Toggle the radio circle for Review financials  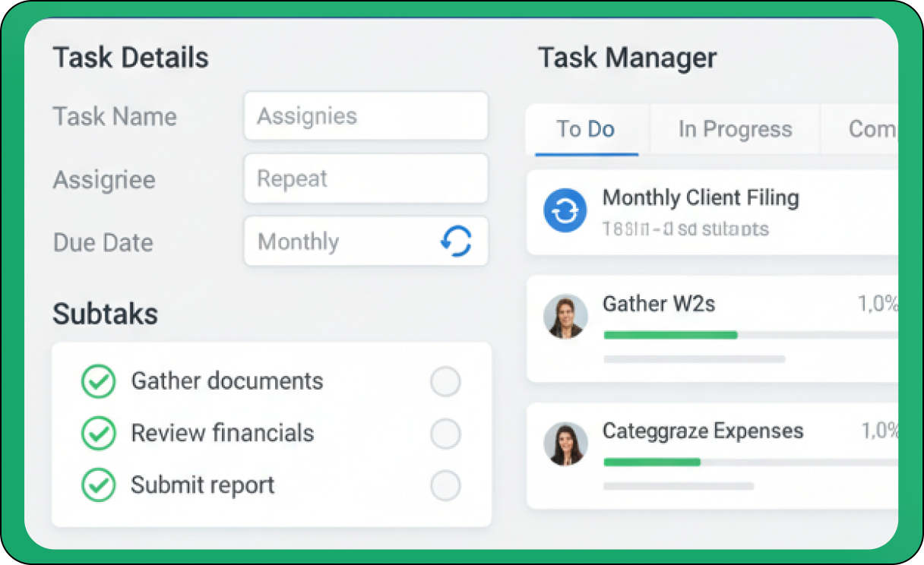(445, 434)
